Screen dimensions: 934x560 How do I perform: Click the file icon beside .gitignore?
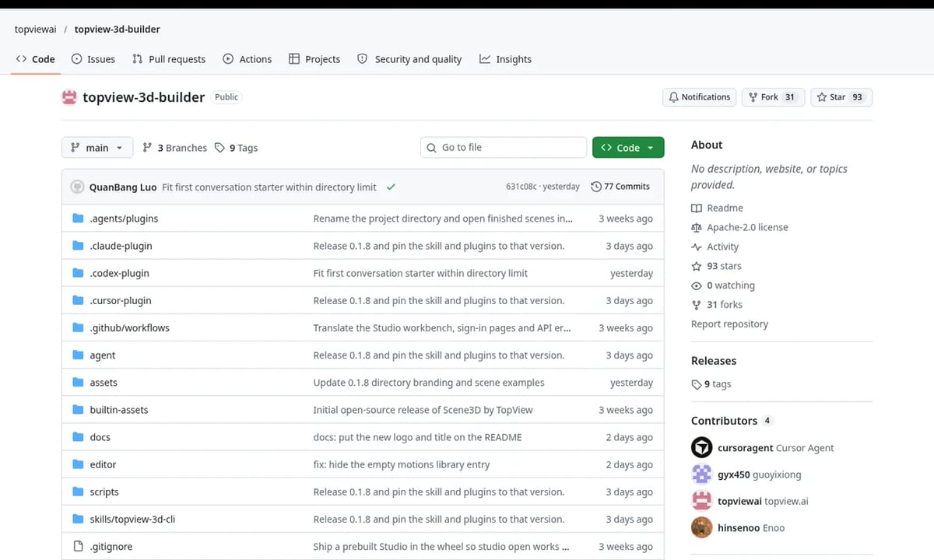click(78, 546)
